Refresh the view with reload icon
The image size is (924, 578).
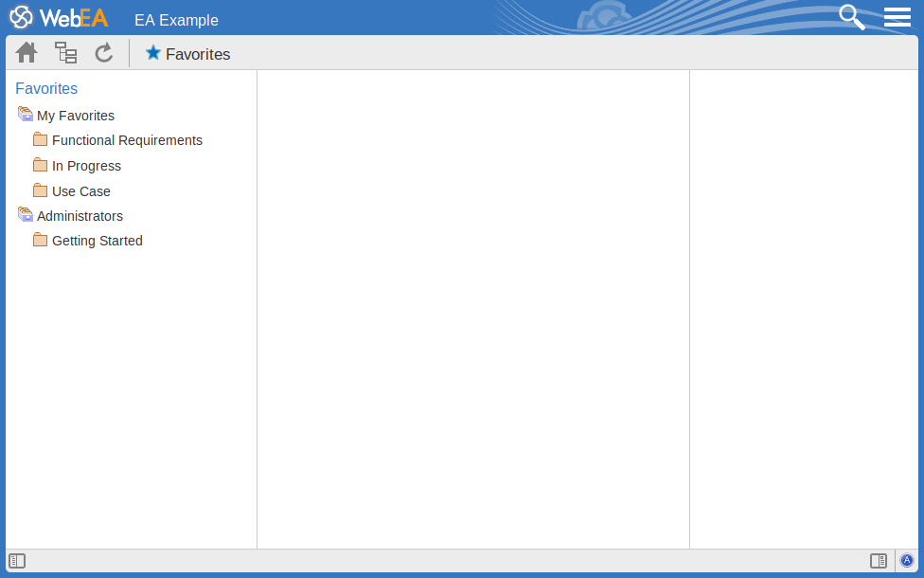pos(104,52)
